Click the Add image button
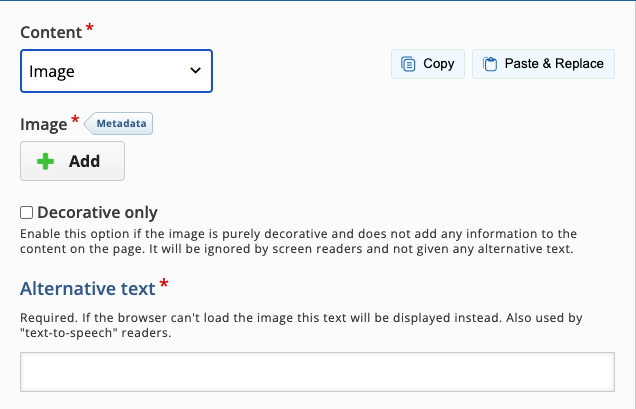Screen dimensions: 636x409 [72, 161]
